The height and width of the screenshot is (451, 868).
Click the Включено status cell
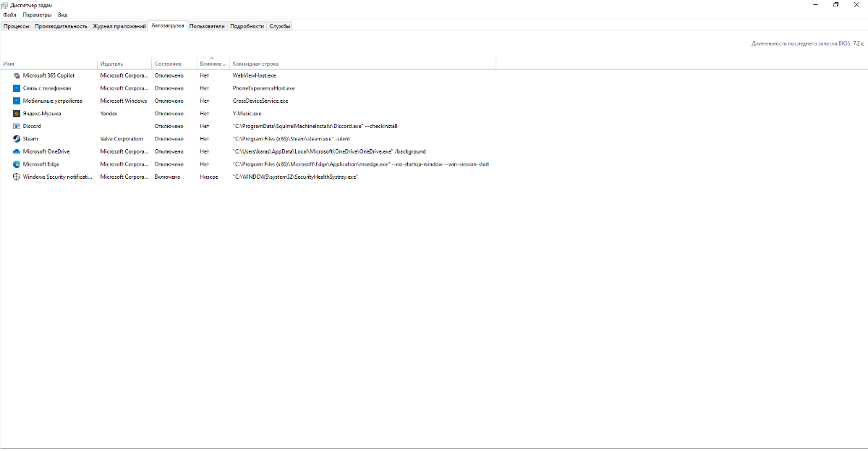point(168,177)
